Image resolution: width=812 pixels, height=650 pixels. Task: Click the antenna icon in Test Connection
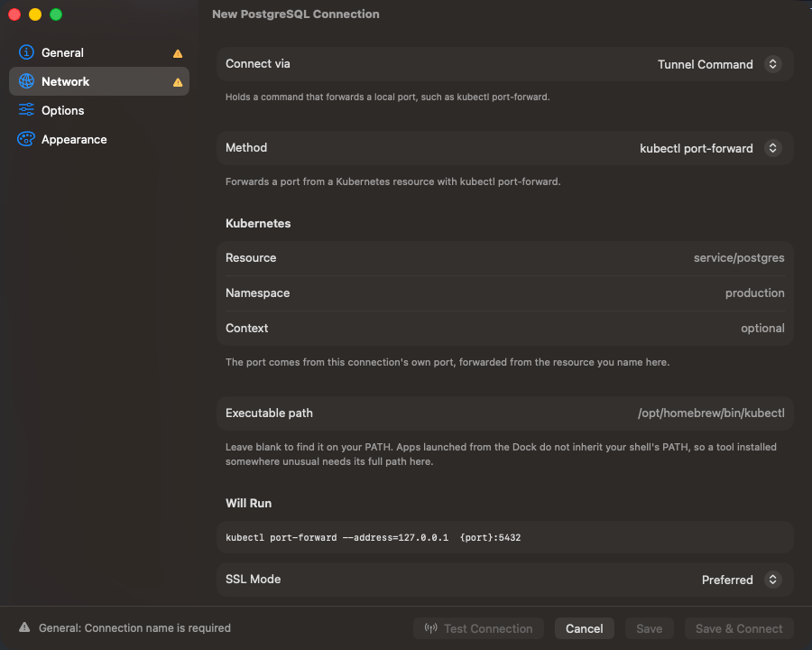431,628
